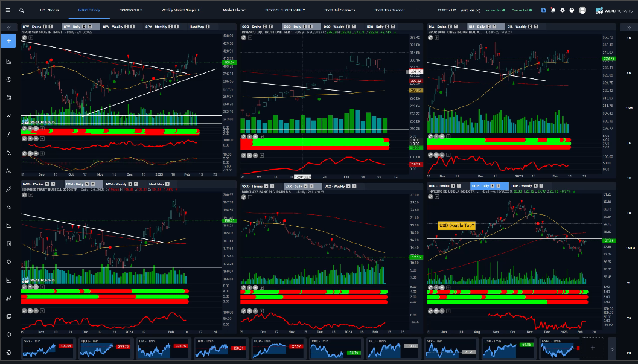Open the Scott Bull Scanners tab
The image size is (638, 364).
[x=340, y=10]
